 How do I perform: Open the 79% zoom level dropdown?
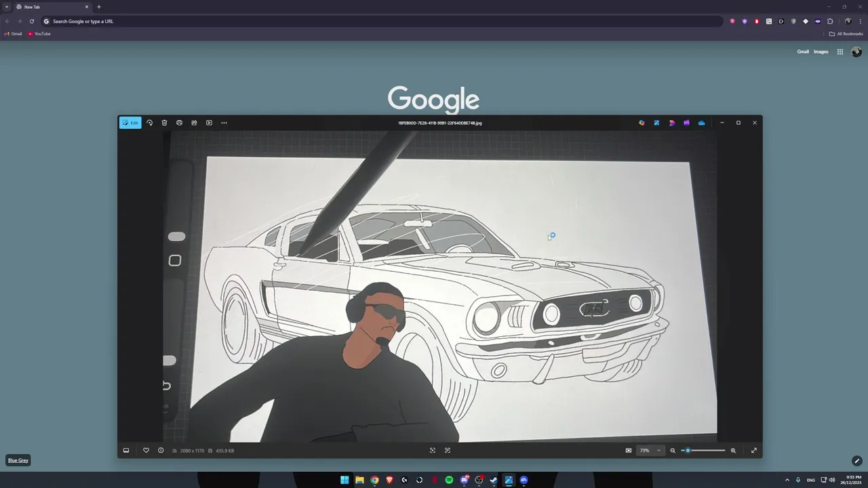tap(650, 450)
